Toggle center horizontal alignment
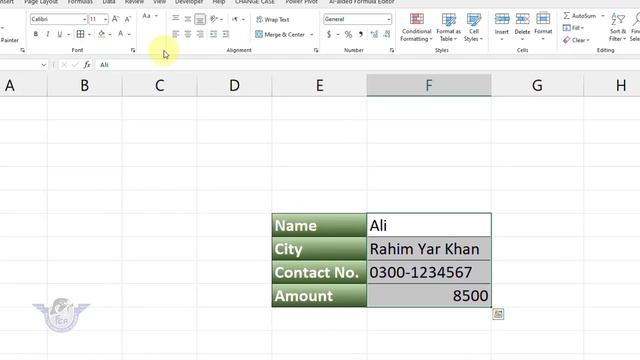The width and height of the screenshot is (640, 360). (188, 34)
